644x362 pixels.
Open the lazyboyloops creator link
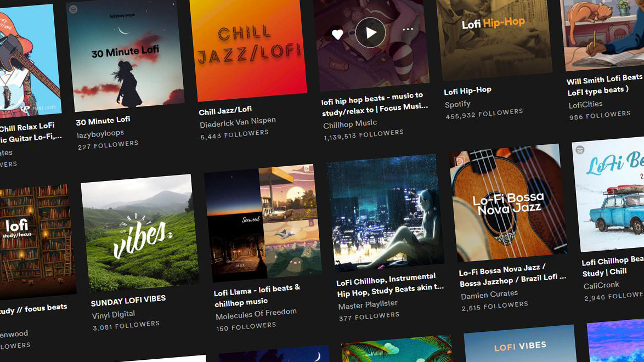coord(100,133)
